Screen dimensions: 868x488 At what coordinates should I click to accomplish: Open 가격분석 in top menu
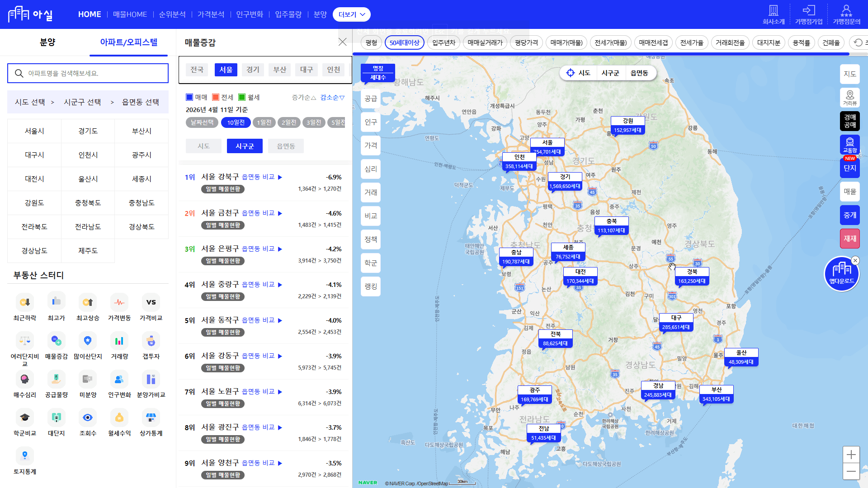coord(211,14)
